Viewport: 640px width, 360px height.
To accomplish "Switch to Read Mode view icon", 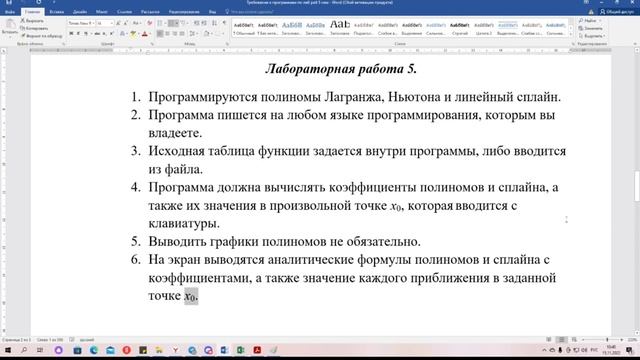I will [549, 340].
